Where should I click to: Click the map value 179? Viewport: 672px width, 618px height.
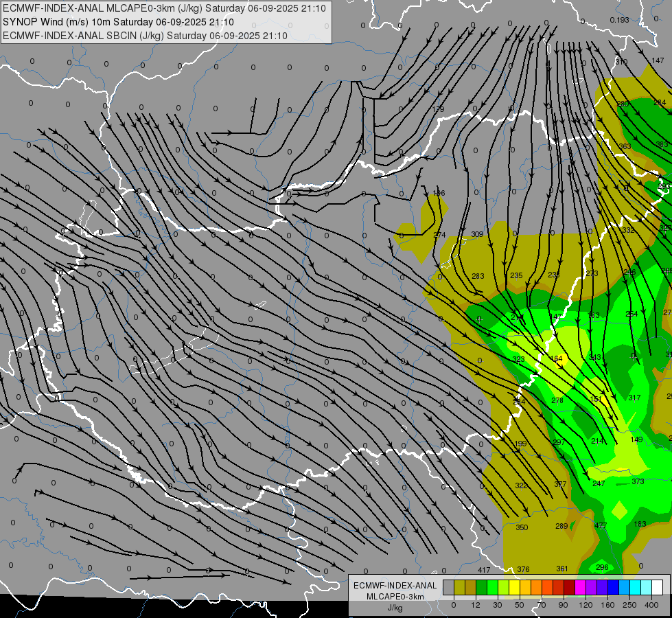point(438,109)
